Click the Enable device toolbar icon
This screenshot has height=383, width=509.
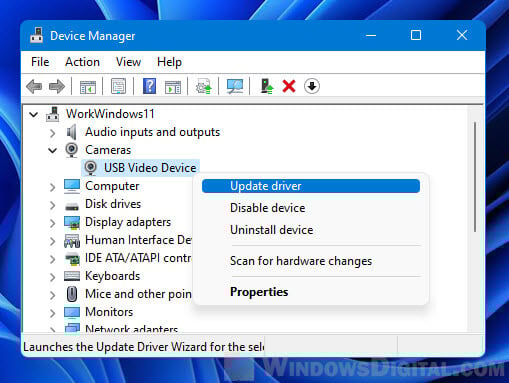point(267,86)
